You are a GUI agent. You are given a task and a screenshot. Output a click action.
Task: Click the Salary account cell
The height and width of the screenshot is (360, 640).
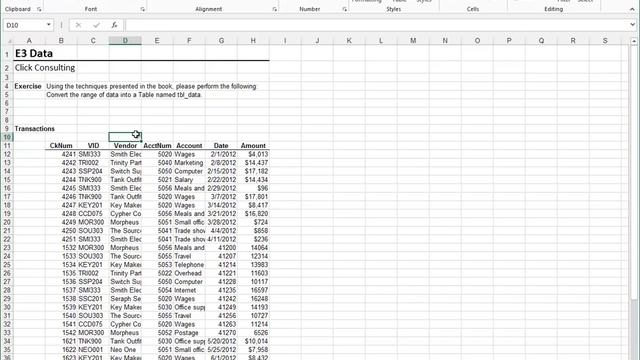(x=189, y=180)
